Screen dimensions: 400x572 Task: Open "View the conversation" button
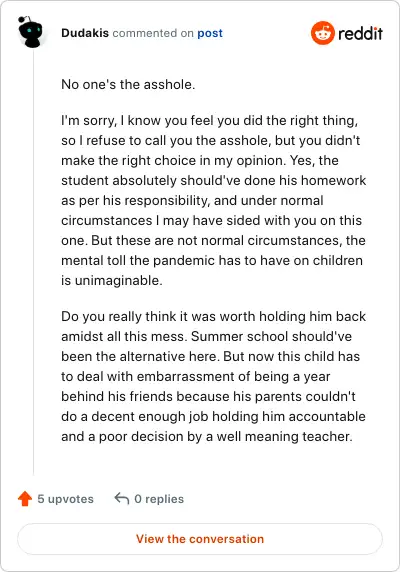(x=200, y=539)
